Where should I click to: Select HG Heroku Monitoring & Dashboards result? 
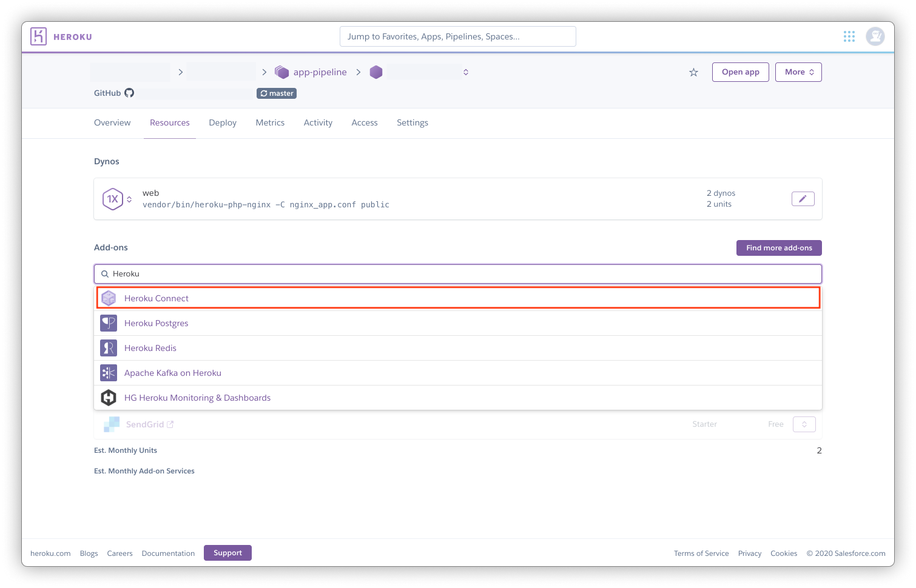458,398
